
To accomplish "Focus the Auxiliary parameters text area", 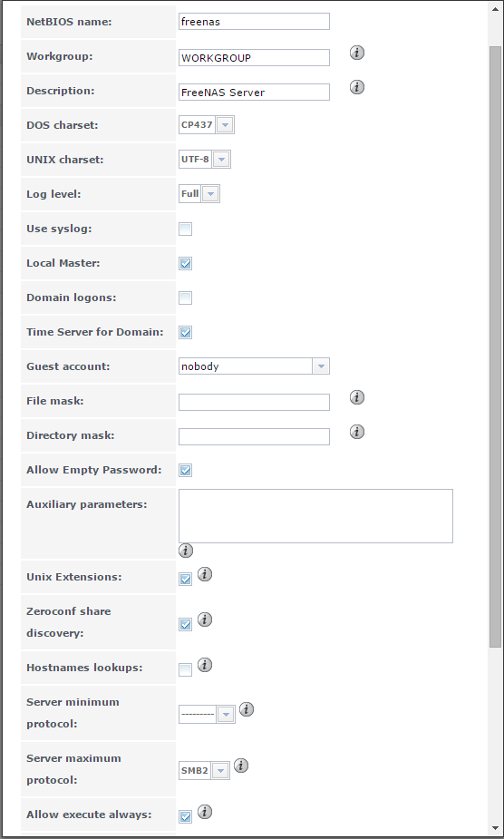I will point(315,516).
